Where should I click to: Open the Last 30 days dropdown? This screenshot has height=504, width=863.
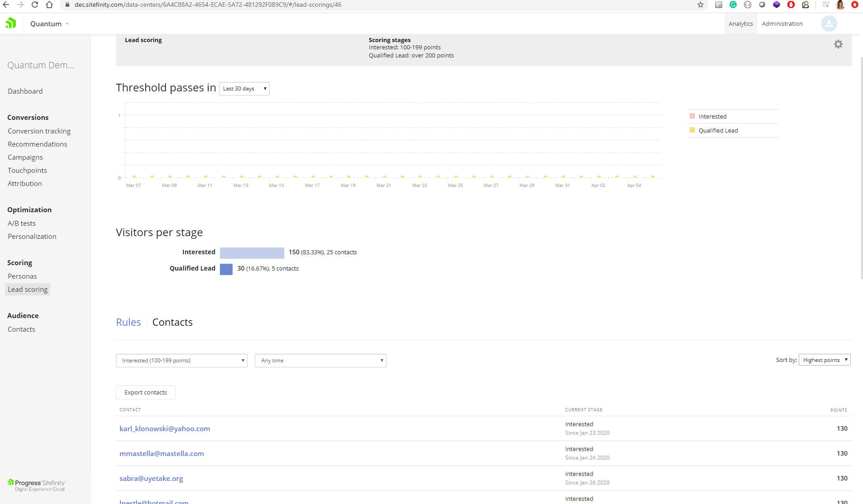[244, 88]
